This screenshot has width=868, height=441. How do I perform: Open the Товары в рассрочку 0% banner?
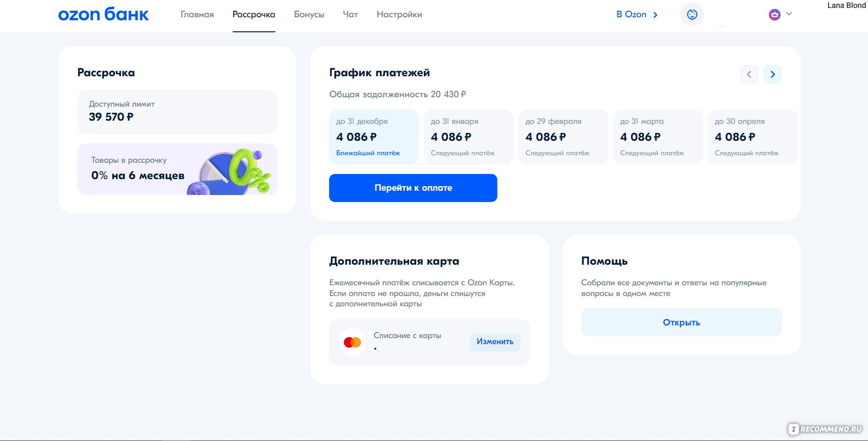click(177, 169)
